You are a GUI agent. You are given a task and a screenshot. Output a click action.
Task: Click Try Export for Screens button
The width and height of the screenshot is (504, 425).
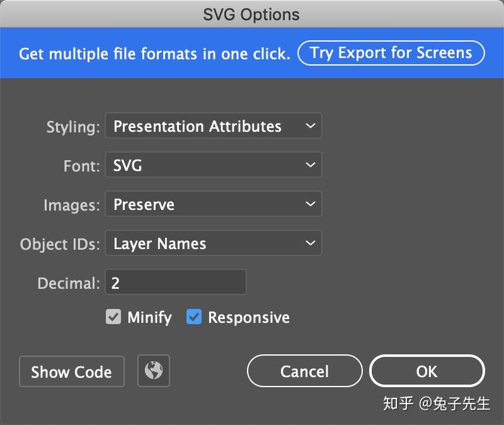[x=391, y=53]
